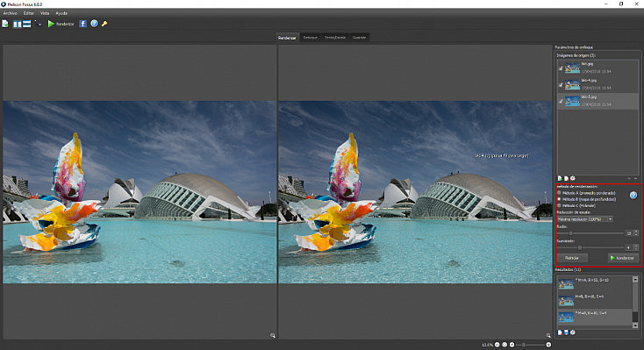Click Renderizar button in parameters panel
This screenshot has height=350, width=644.
click(623, 258)
